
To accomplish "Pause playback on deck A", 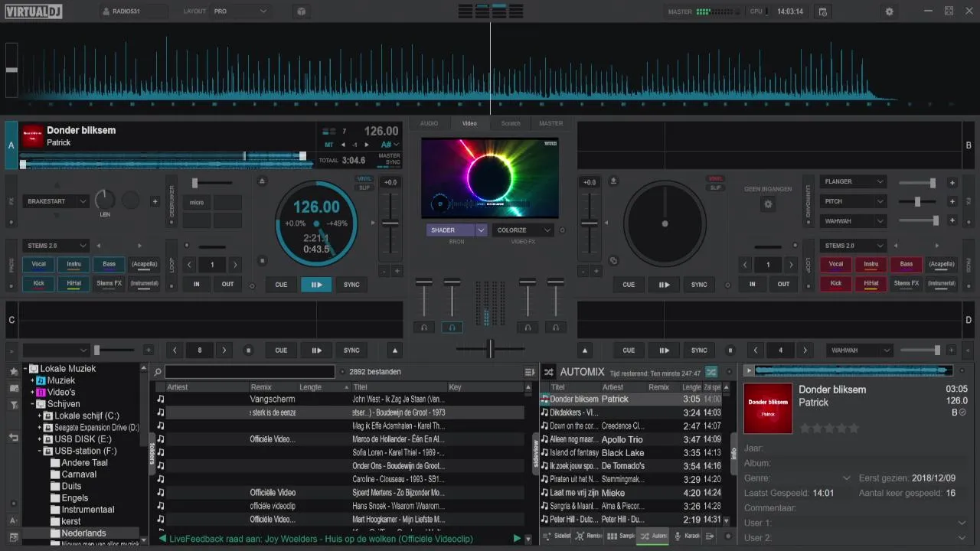I will click(x=316, y=285).
